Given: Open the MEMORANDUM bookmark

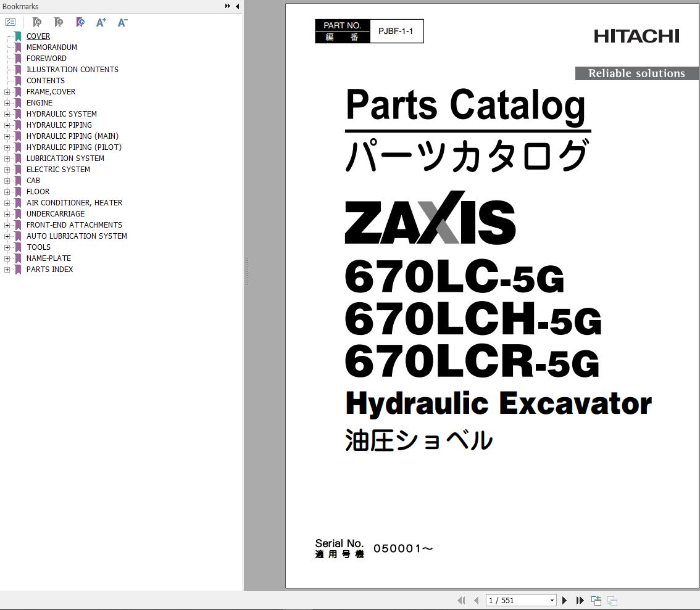Looking at the screenshot, I should pyautogui.click(x=52, y=47).
